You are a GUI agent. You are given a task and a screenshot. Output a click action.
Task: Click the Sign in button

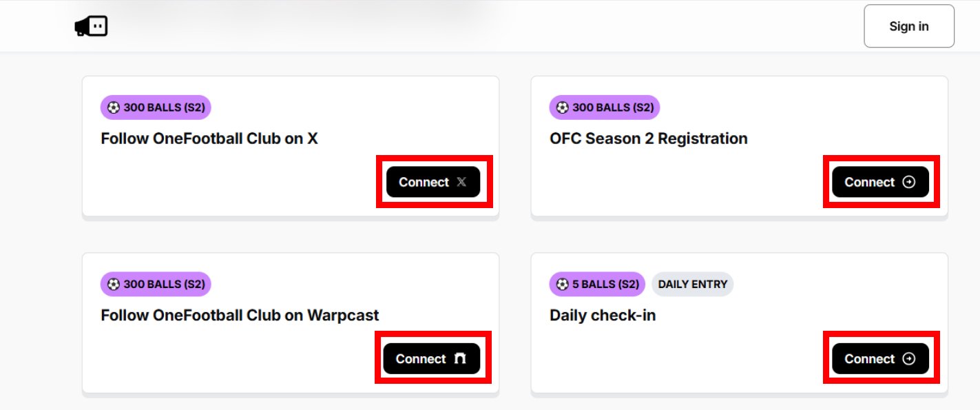coord(908,26)
